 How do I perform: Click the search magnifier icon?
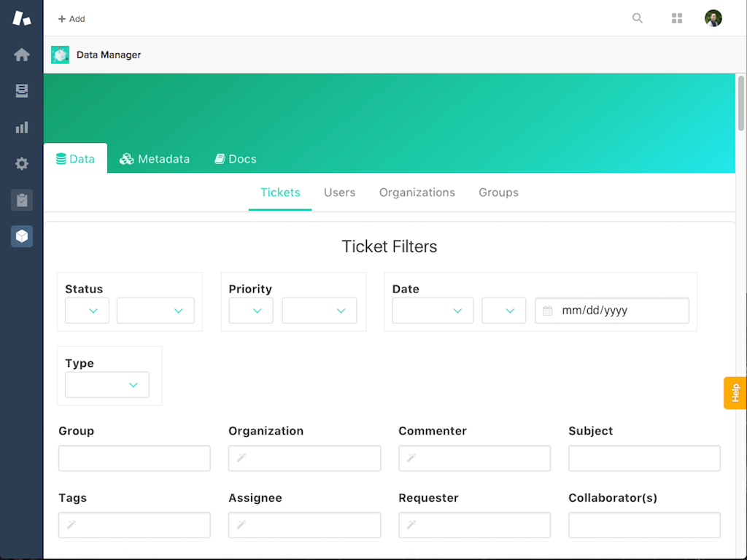pyautogui.click(x=638, y=18)
